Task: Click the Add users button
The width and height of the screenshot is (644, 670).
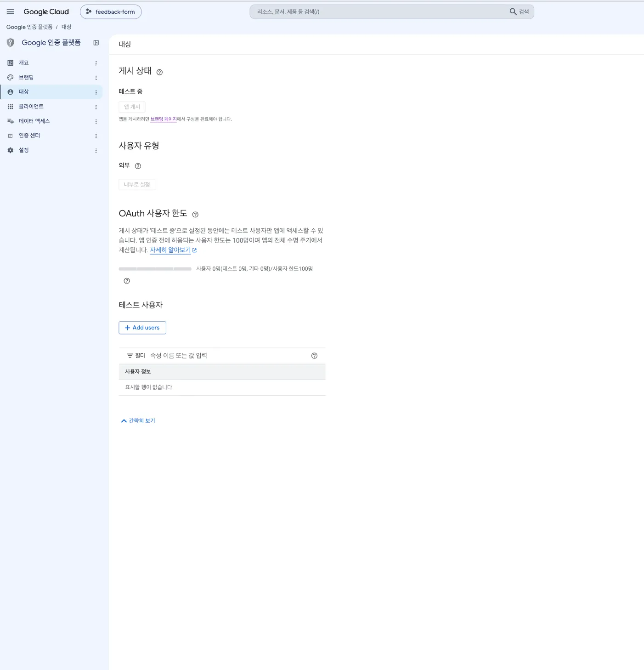Action: click(142, 328)
